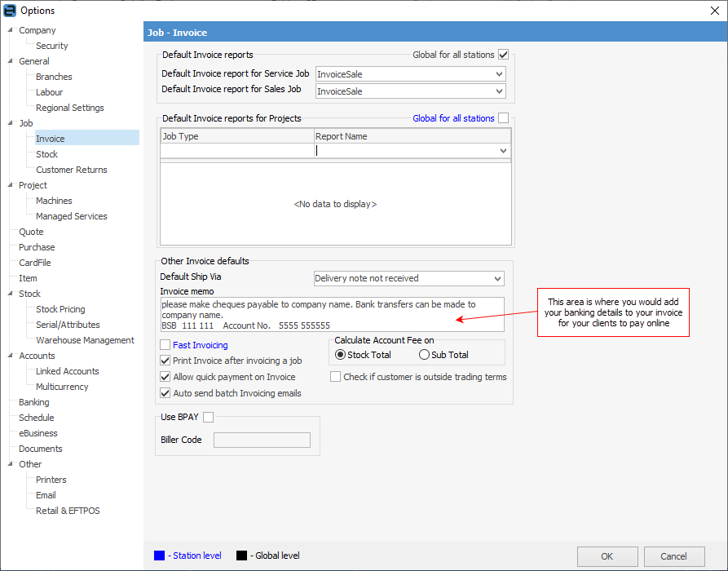This screenshot has width=728, height=571.
Task: Click the Cancel button
Action: pos(673,556)
